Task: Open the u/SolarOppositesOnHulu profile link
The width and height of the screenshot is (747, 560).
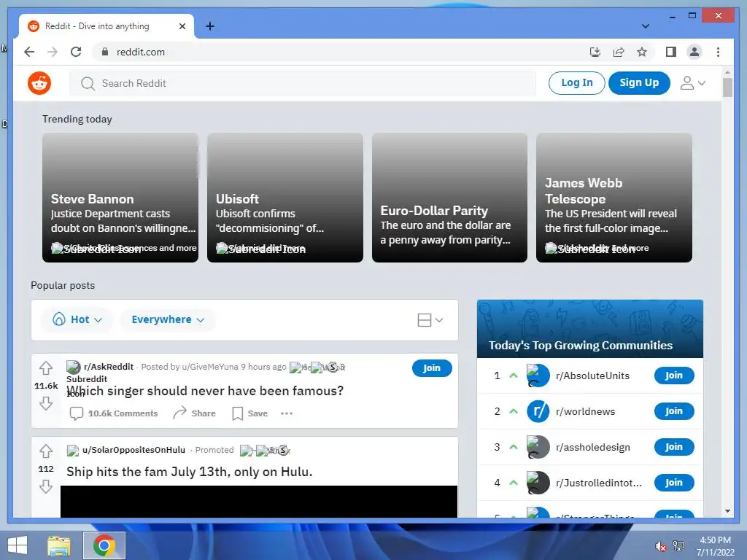Action: [x=134, y=450]
